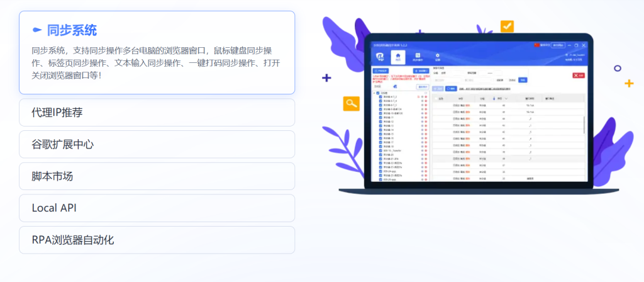The height and width of the screenshot is (282, 644).
Task: Open the sync operation toolbar icon
Action: 418,57
